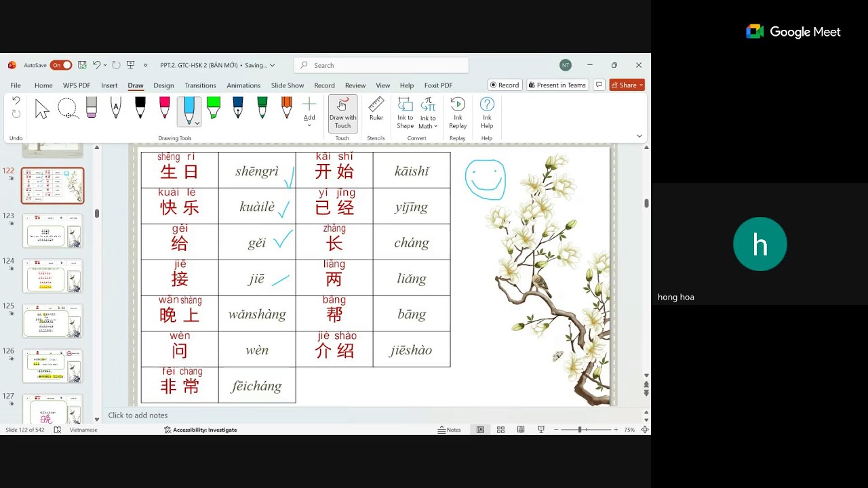The image size is (868, 488).
Task: Select slide 125 thumbnail
Action: tap(53, 321)
